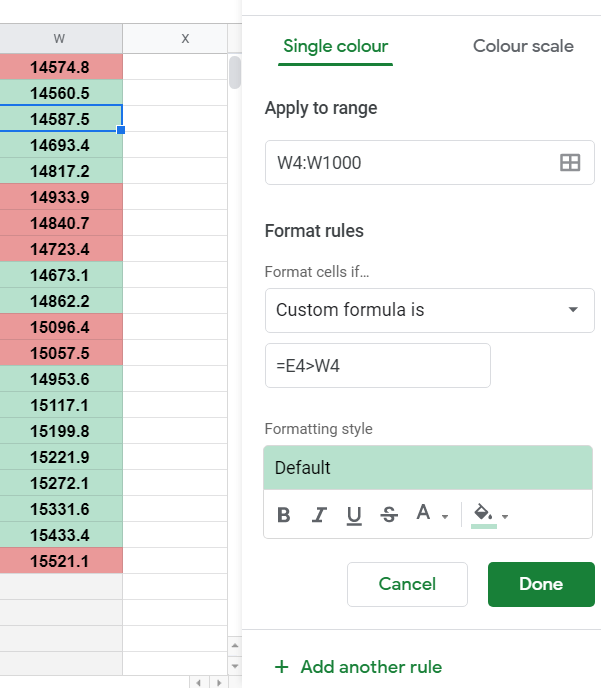Screen dimensions: 601x688
Task: Click the fill colour bucket icon
Action: pos(483,514)
